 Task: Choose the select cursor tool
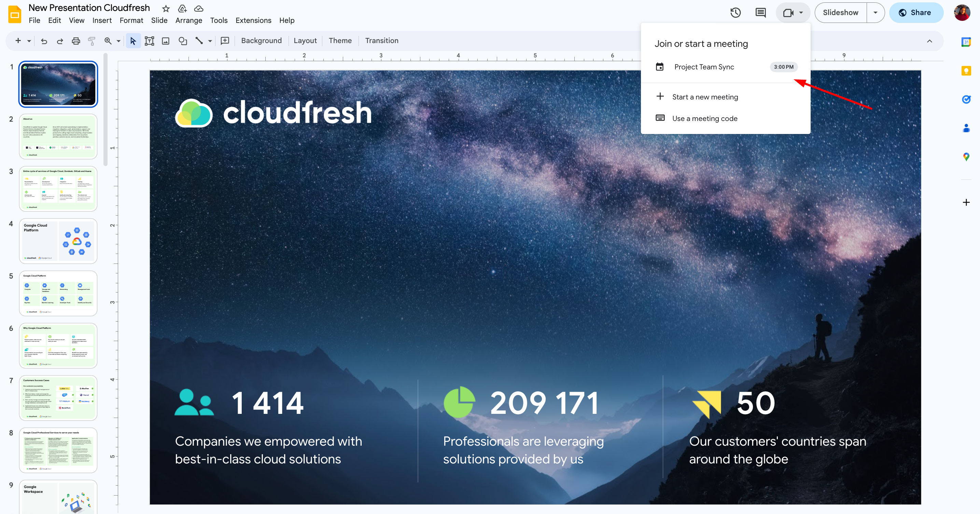pos(133,41)
